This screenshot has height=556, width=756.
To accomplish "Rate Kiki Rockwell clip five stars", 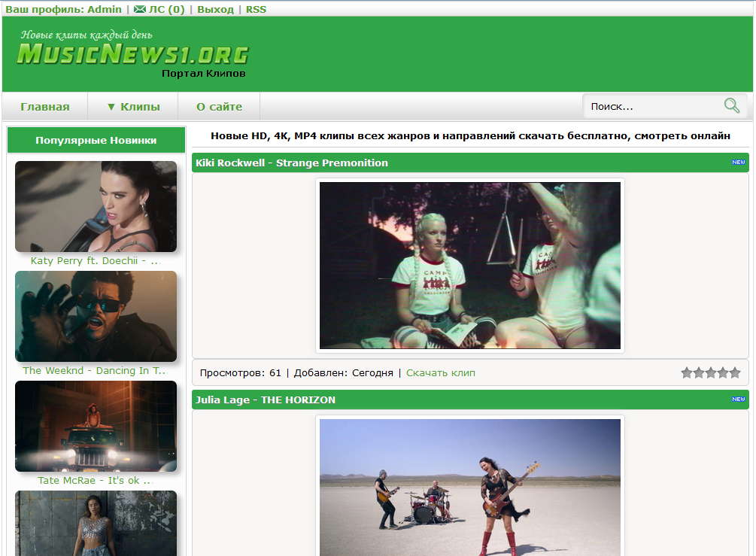I will point(735,372).
